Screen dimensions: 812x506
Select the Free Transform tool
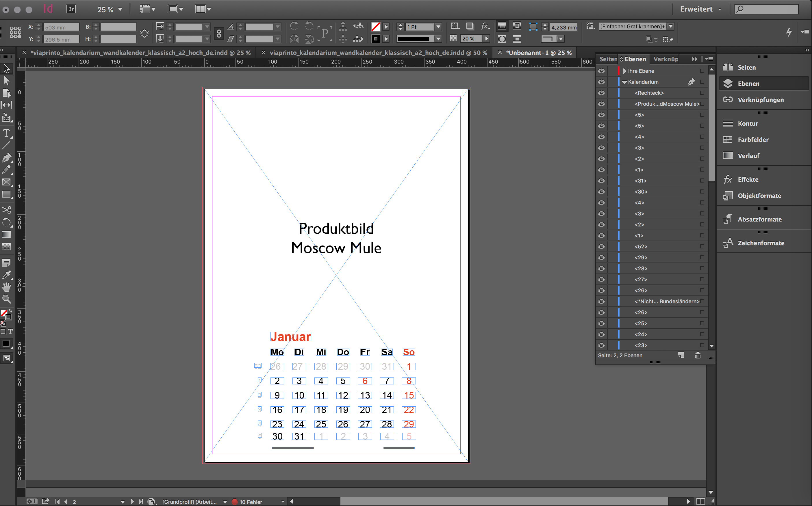(x=6, y=222)
